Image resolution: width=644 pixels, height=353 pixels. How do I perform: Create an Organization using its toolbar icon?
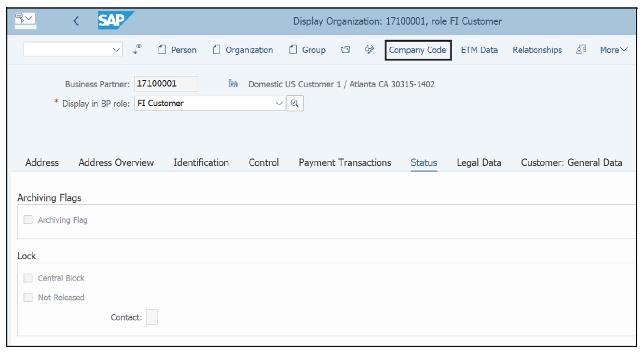coord(217,50)
